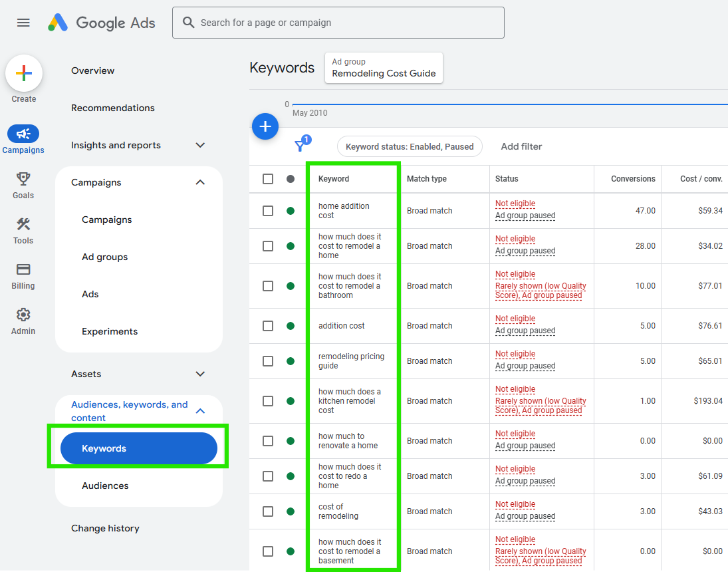Image resolution: width=728 pixels, height=572 pixels.
Task: Open the hamburger navigation menu
Action: coord(23,22)
